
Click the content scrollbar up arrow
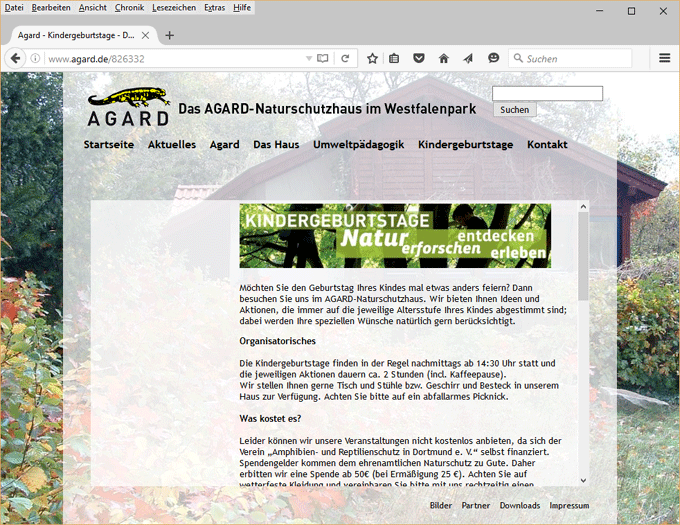pos(583,207)
